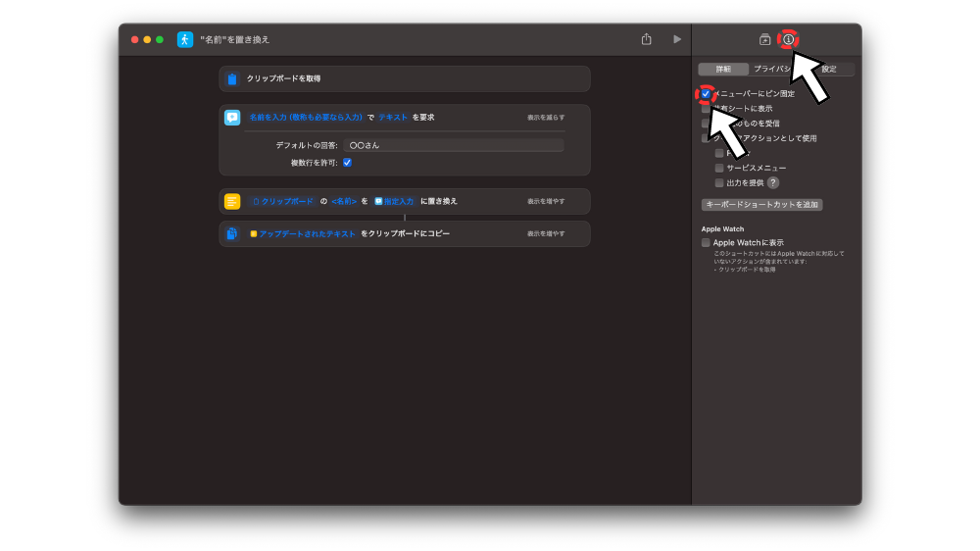Edit the デフォルトの回答 field

[x=453, y=145]
